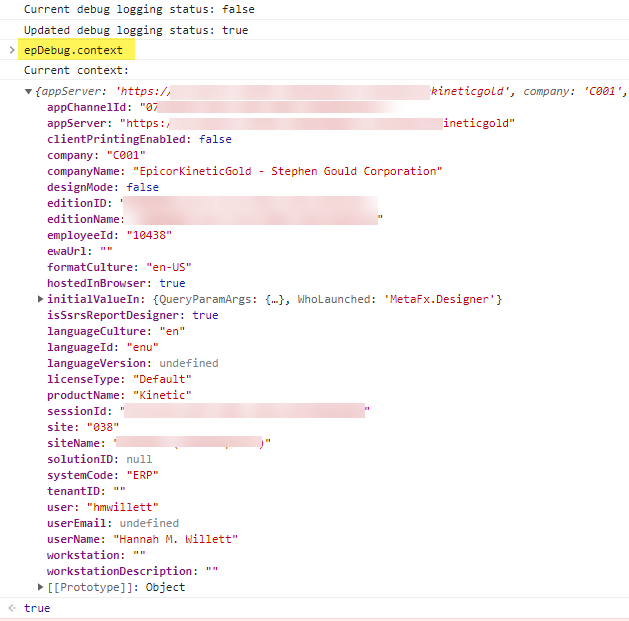The image size is (629, 621).
Task: Click the languageVersion undefined value
Action: [189, 363]
